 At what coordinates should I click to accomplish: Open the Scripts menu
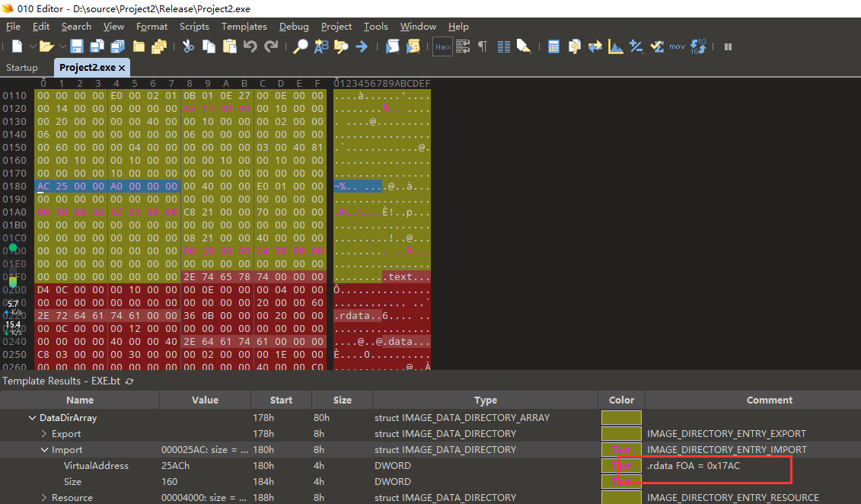click(194, 27)
